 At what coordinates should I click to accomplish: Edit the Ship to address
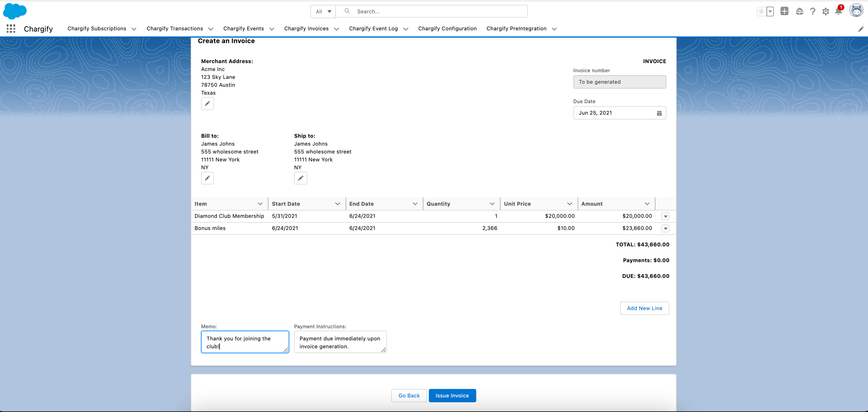(x=300, y=178)
